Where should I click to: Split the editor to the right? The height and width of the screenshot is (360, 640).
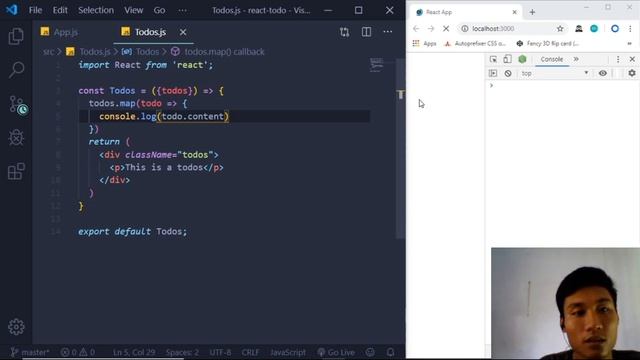[x=366, y=32]
